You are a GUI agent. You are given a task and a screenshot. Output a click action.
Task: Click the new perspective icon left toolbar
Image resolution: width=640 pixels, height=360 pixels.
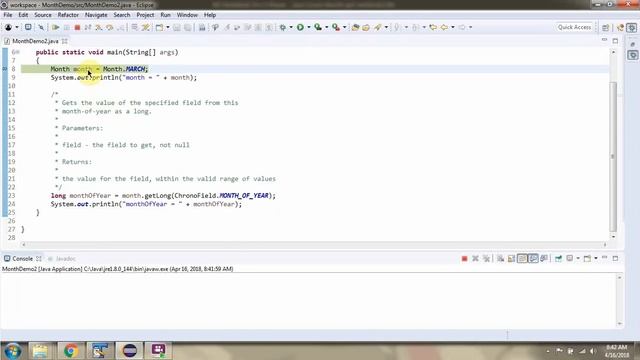[x=28, y=27]
